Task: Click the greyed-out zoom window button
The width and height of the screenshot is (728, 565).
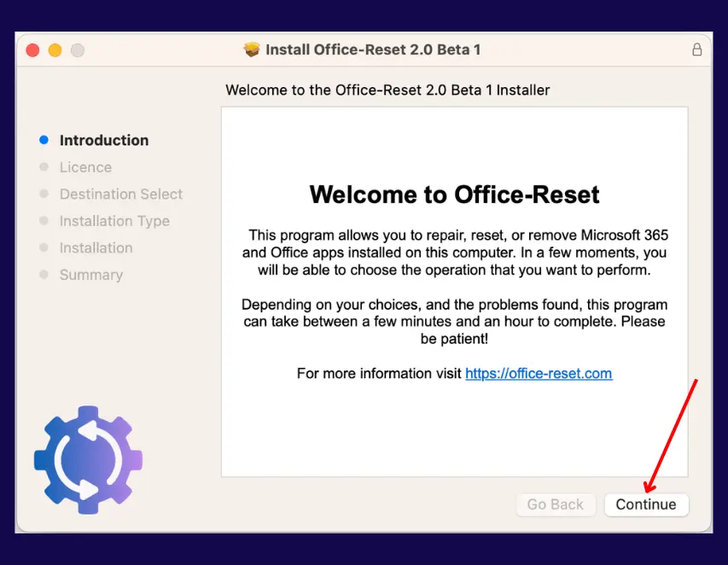Action: pyautogui.click(x=78, y=50)
